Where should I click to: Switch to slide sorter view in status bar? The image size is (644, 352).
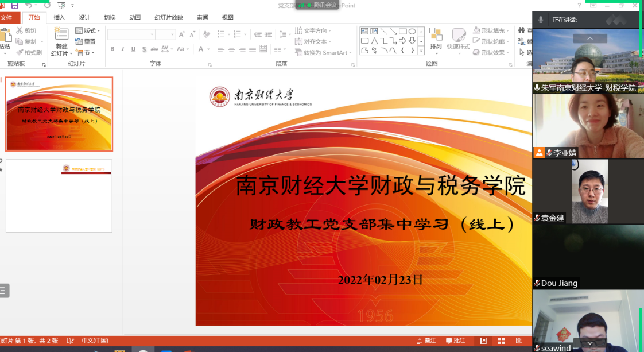[501, 341]
